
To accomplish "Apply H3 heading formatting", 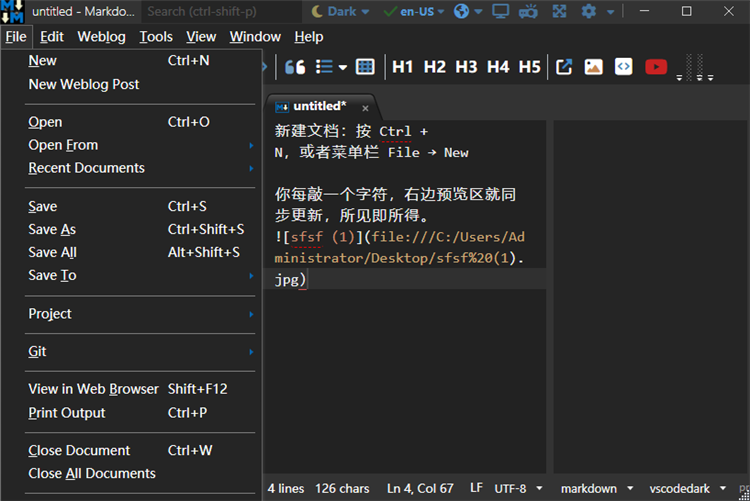I will point(466,67).
